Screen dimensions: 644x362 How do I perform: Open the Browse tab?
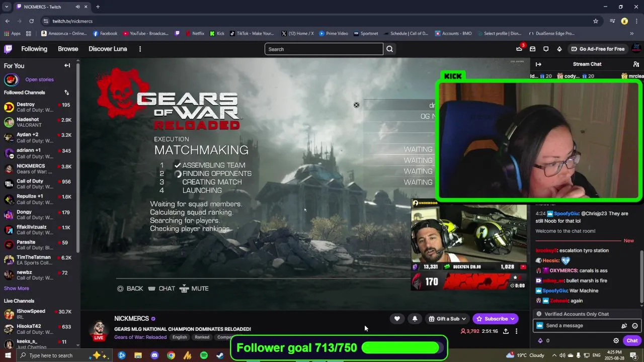click(x=68, y=49)
